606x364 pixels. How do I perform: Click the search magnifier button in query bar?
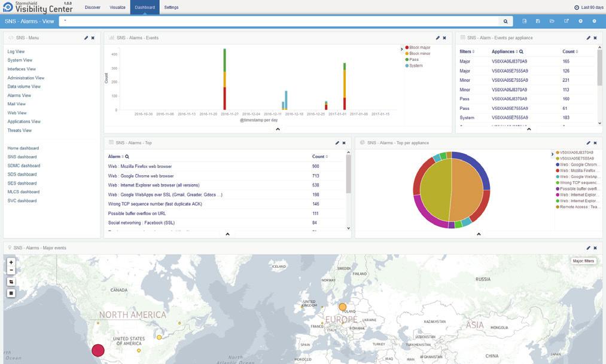click(x=505, y=22)
